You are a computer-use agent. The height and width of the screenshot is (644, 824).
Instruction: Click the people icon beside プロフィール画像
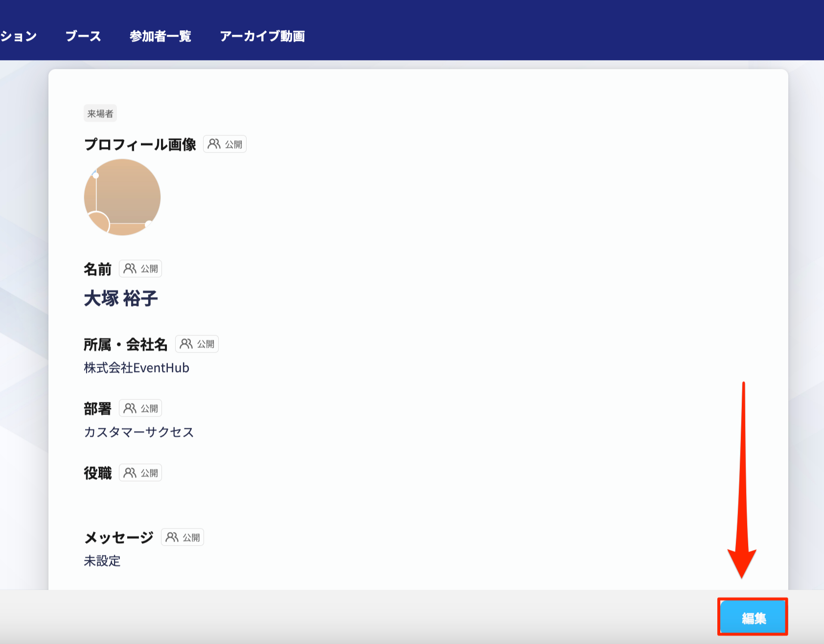click(214, 144)
